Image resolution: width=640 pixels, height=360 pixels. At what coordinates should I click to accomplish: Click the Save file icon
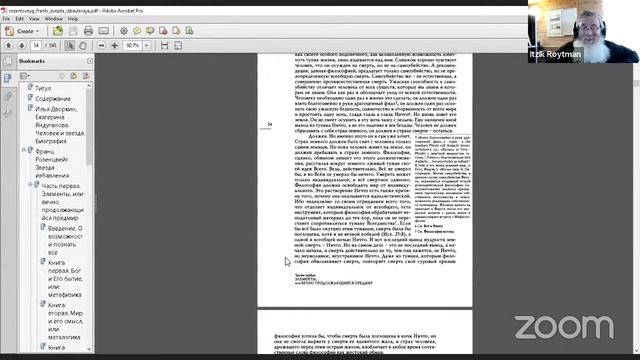[73, 31]
